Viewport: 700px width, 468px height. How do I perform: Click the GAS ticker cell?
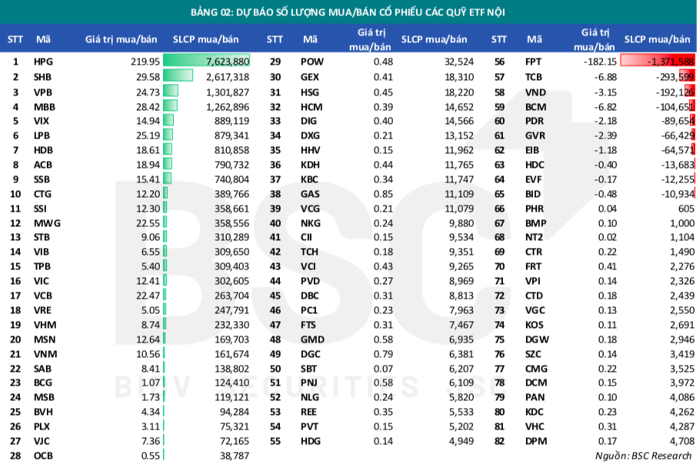(310, 192)
